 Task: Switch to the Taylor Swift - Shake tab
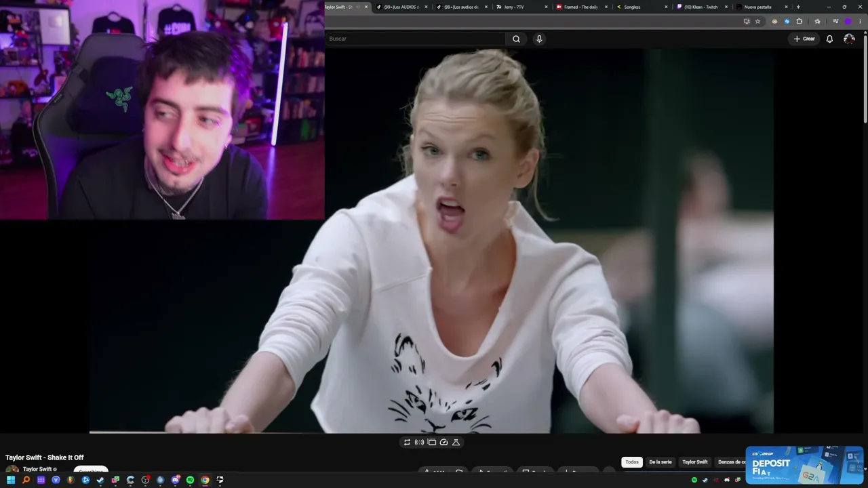pos(342,7)
